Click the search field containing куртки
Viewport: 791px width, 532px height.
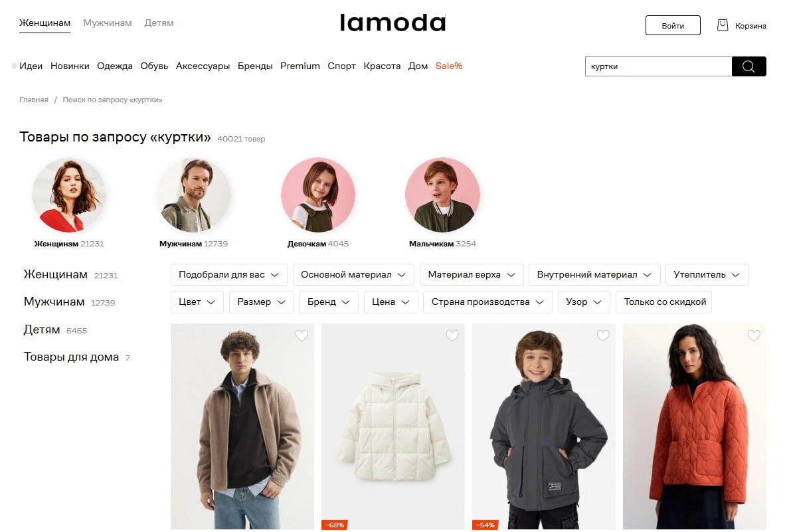click(658, 66)
